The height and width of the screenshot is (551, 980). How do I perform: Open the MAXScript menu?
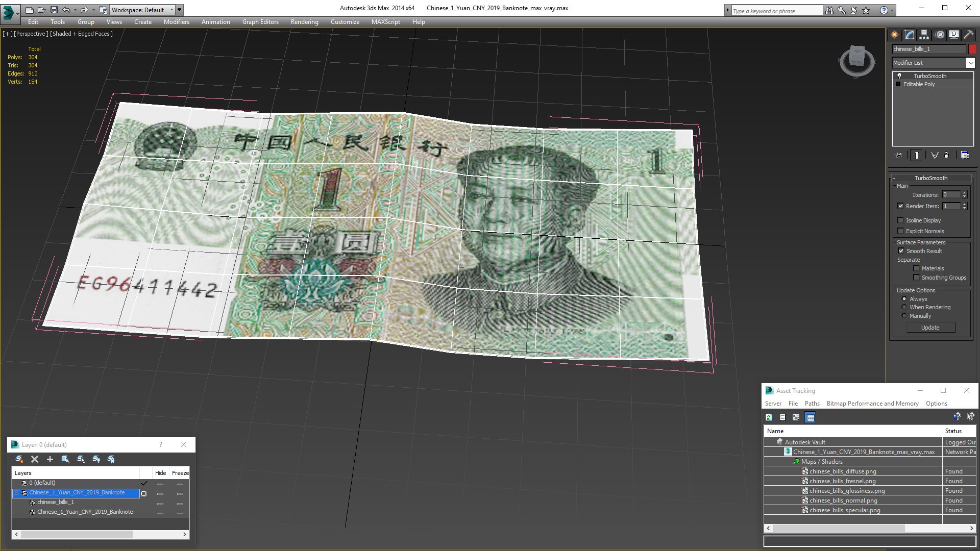coord(385,22)
